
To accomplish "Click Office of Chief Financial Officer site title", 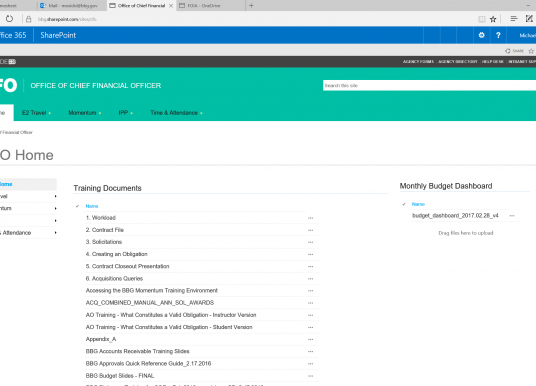I will click(x=96, y=85).
